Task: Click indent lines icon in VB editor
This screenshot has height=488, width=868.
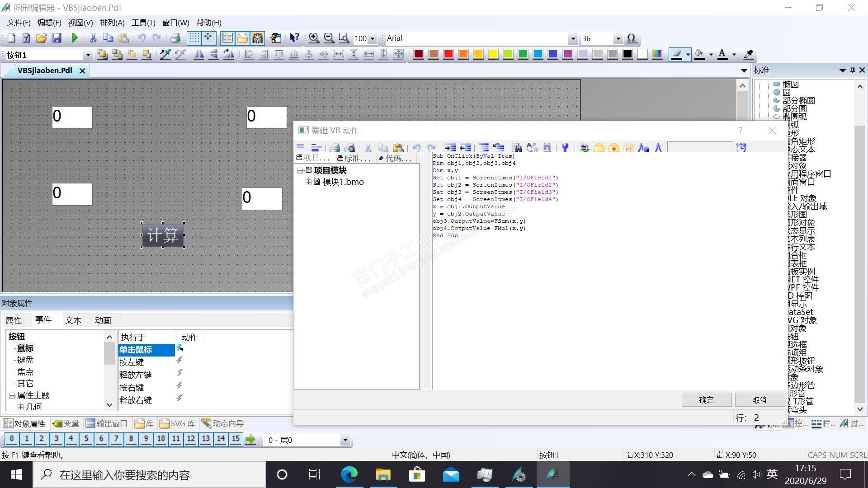Action: (450, 148)
